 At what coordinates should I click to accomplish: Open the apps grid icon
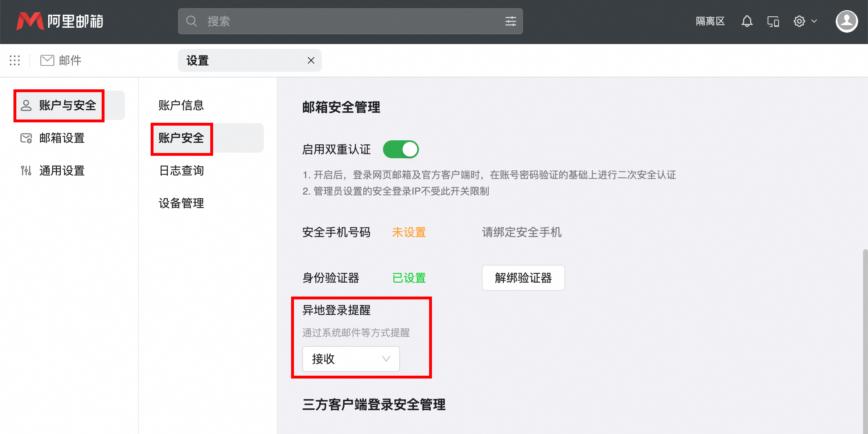point(15,60)
